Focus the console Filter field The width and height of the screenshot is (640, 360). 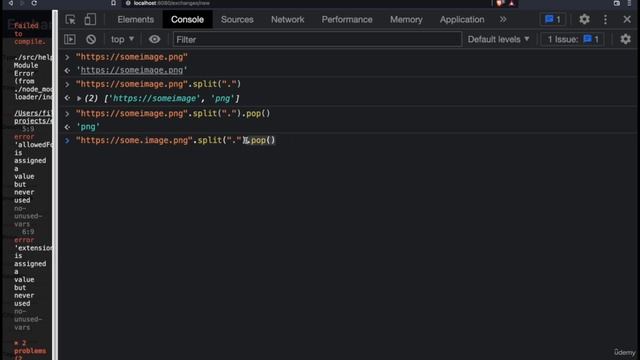tap(317, 39)
